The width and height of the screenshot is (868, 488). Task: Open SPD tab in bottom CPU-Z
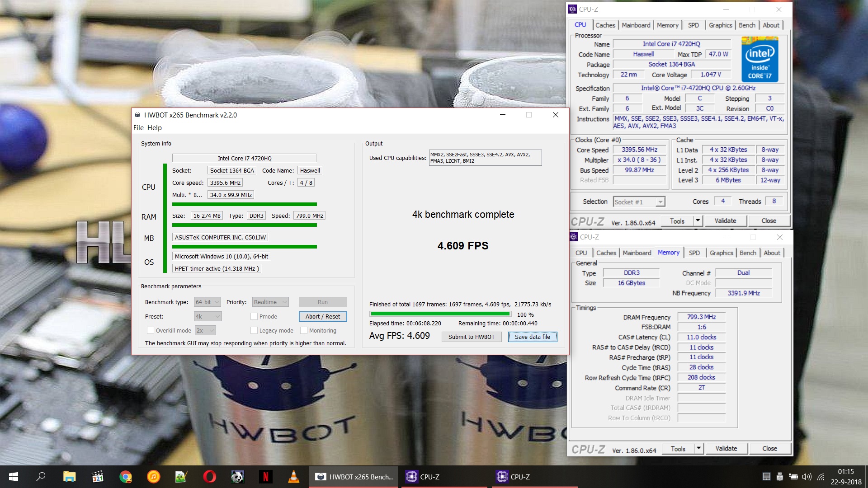pos(694,253)
